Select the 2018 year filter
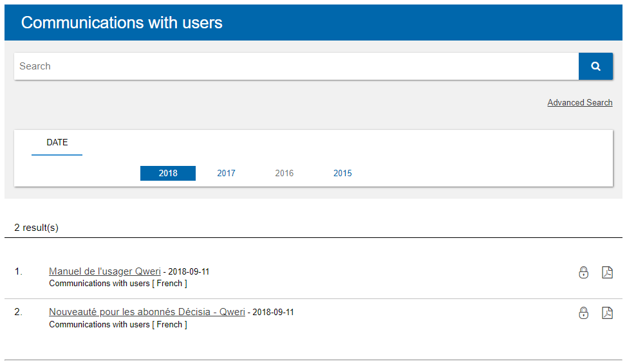The width and height of the screenshot is (627, 364). coord(168,173)
